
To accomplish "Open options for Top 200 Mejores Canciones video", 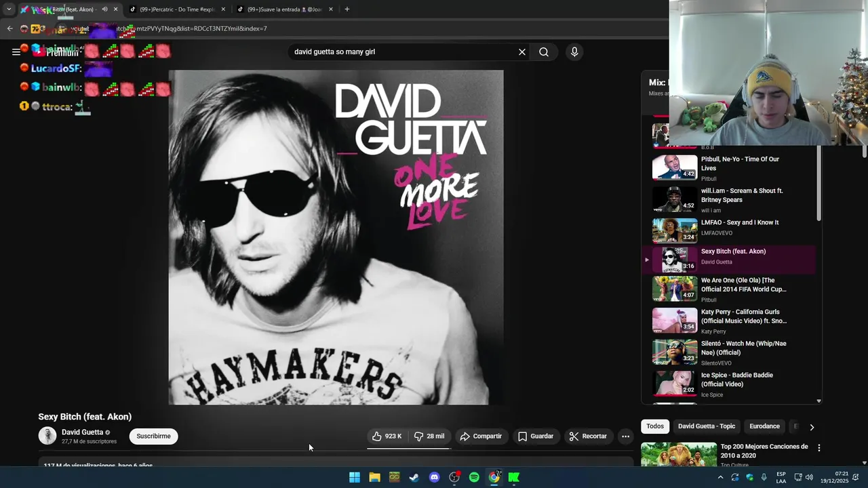I will point(818,448).
